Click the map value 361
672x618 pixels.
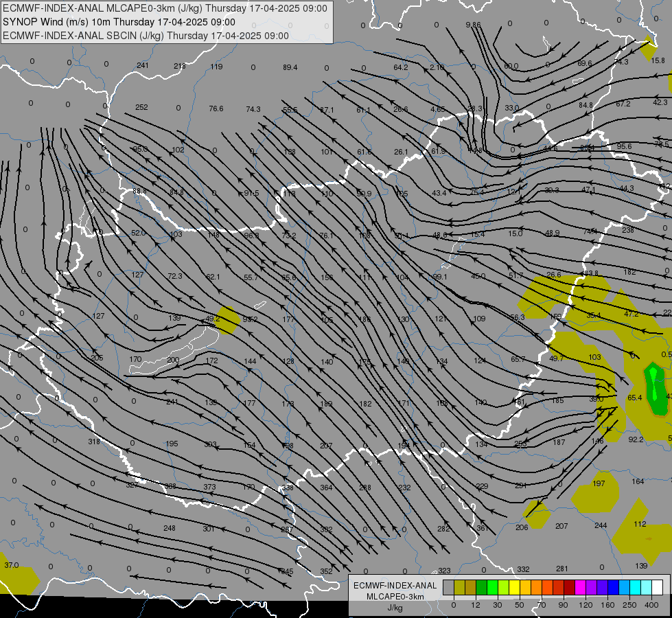click(483, 528)
